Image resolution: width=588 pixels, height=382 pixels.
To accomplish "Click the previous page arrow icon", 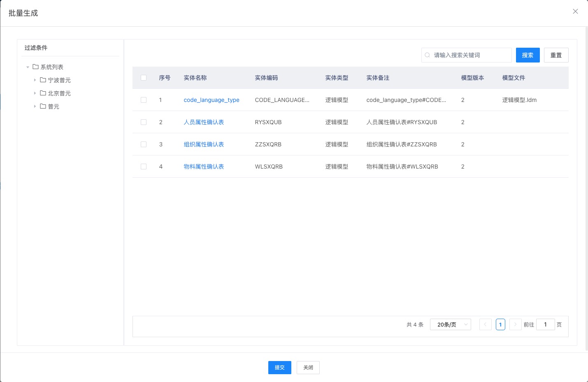I will (486, 324).
